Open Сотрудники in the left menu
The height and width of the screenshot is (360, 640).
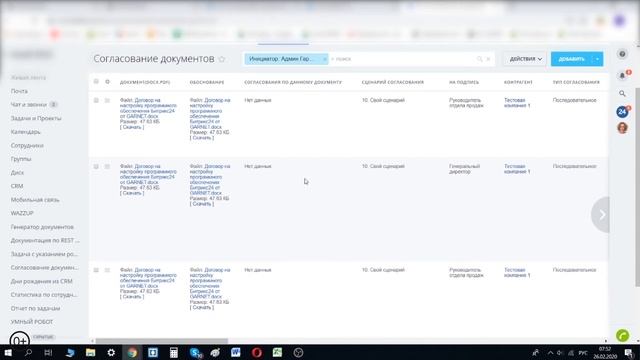pos(27,146)
